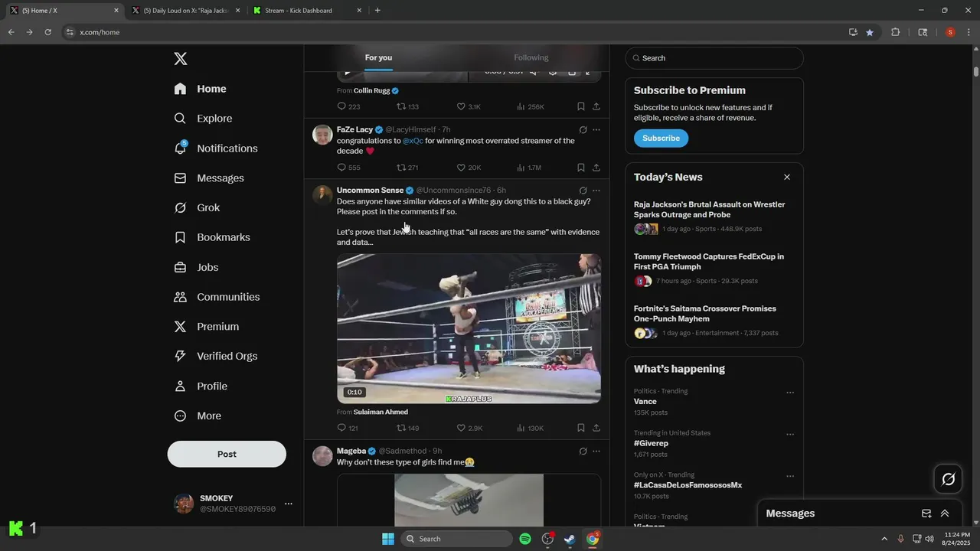
Task: Switch to the Following tab
Action: 531,58
